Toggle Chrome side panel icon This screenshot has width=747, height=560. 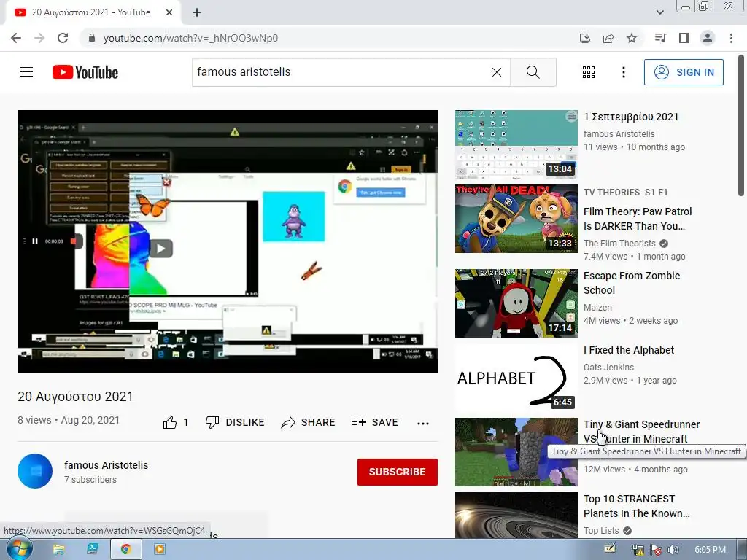coord(684,38)
